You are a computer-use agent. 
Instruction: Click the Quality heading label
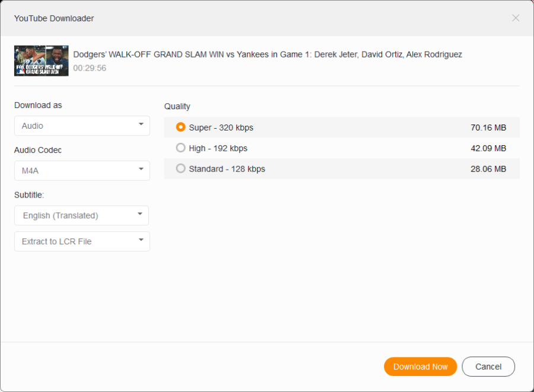coord(177,107)
